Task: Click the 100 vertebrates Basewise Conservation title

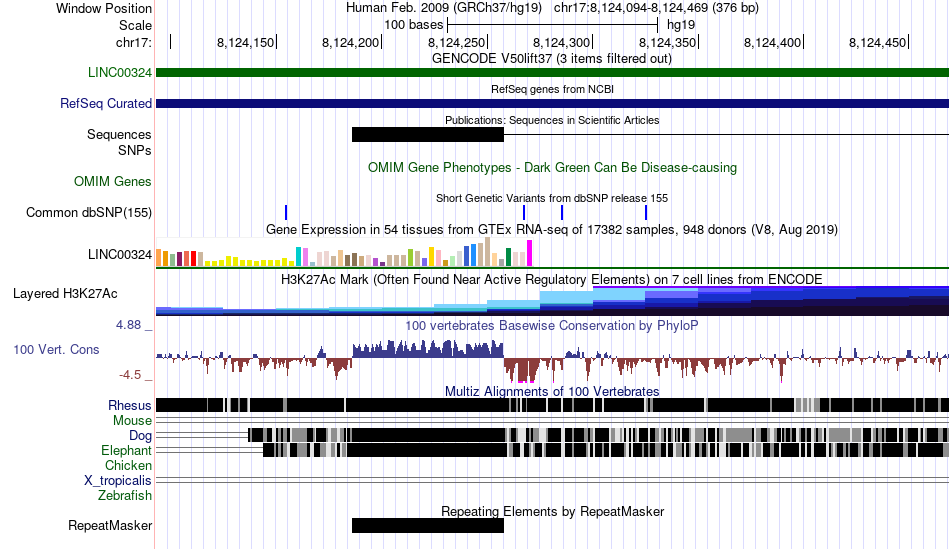Action: pos(552,325)
